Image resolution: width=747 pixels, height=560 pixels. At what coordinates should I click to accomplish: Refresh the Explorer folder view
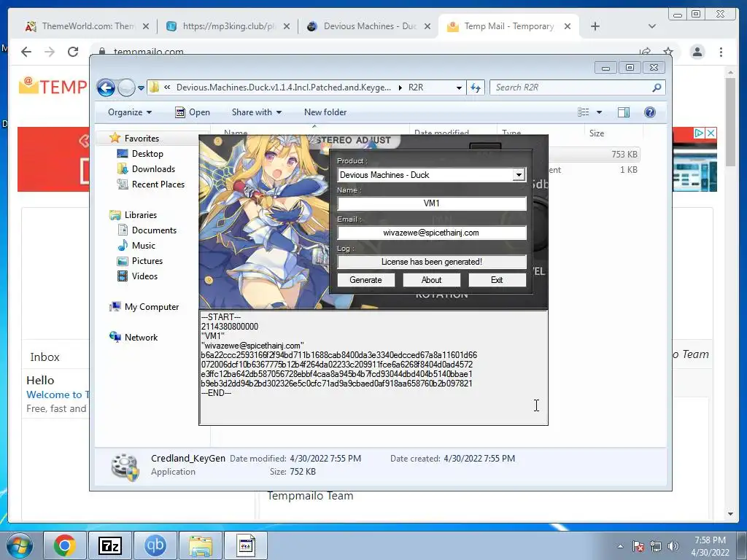(x=476, y=87)
